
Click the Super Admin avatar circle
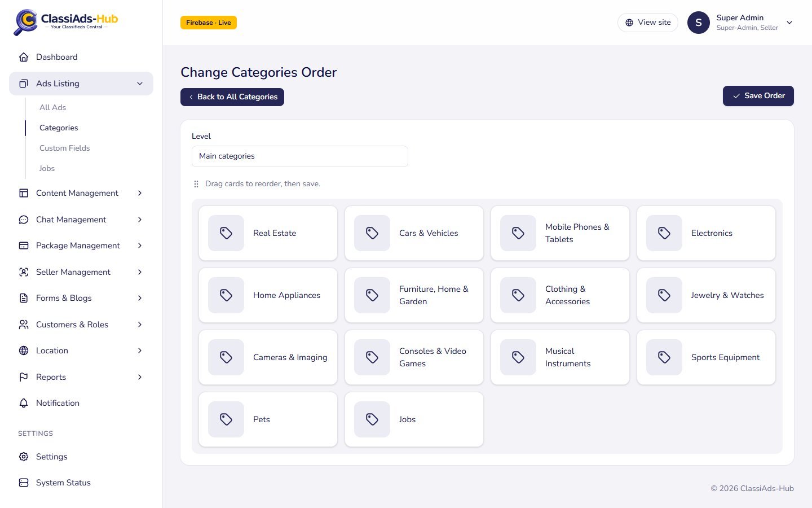click(699, 23)
